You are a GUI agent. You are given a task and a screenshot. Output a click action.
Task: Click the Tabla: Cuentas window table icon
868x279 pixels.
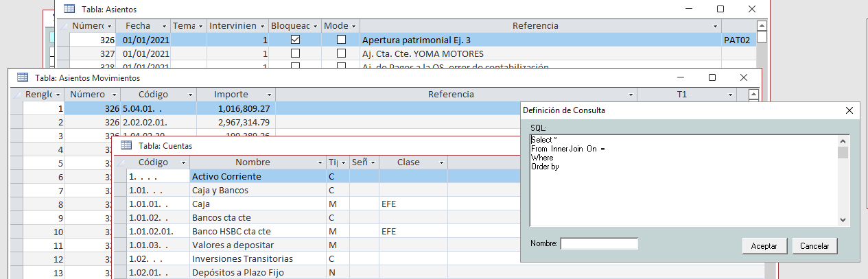pos(126,145)
